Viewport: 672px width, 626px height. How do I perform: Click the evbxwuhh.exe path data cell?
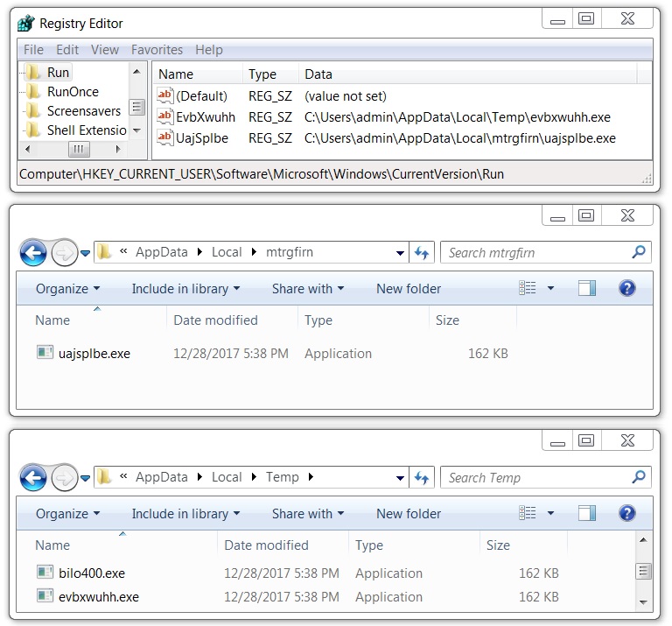[458, 117]
